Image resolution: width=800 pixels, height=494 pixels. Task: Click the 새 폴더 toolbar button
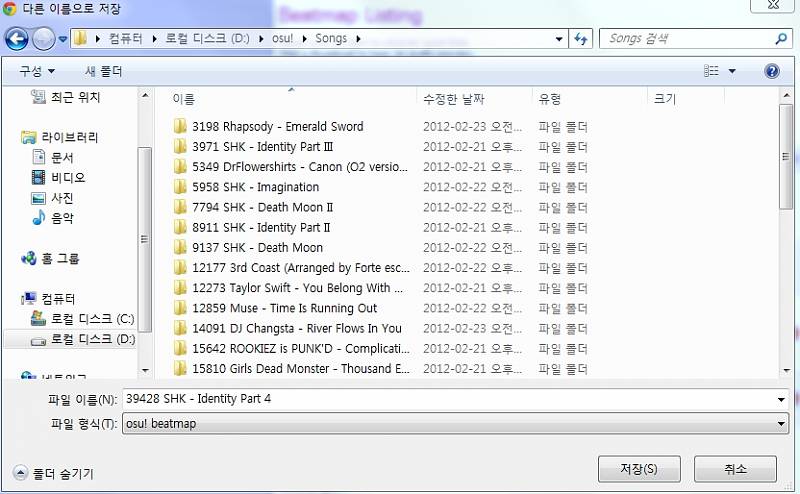point(103,71)
